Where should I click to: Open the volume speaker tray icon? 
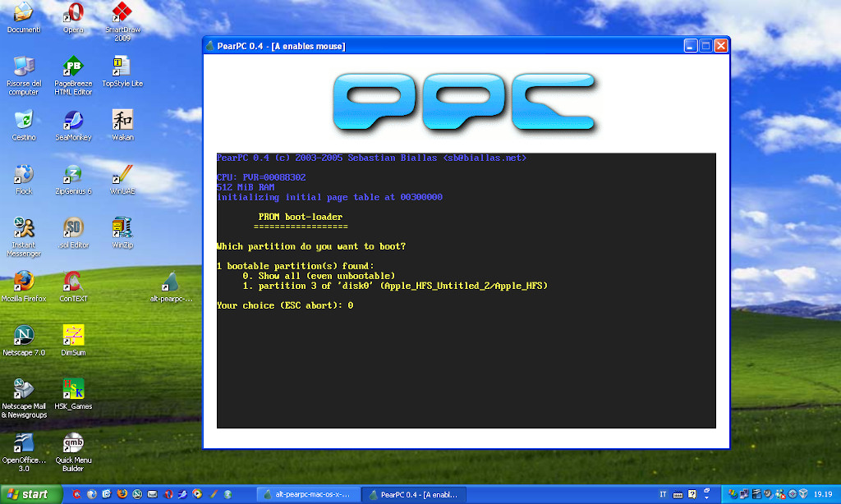[x=768, y=494]
